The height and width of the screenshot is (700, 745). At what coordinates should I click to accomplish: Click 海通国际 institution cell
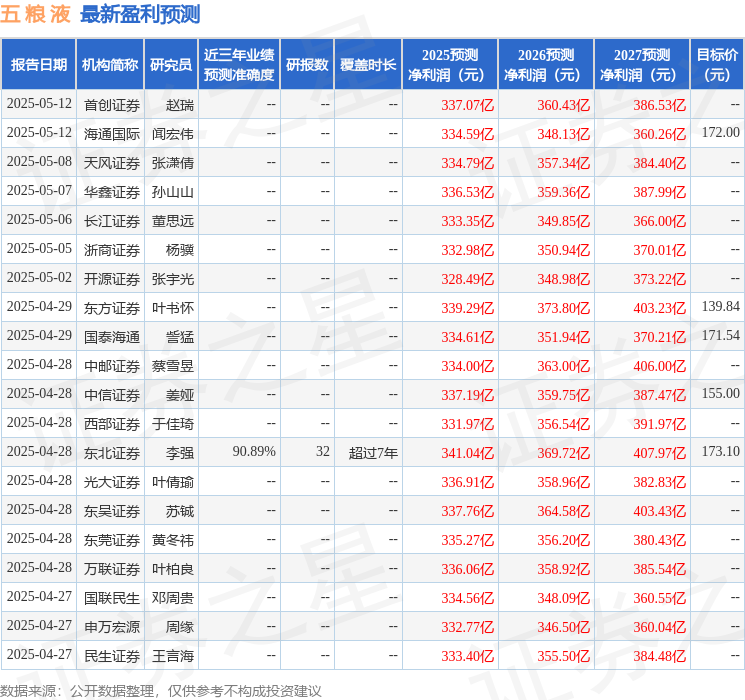[x=112, y=134]
